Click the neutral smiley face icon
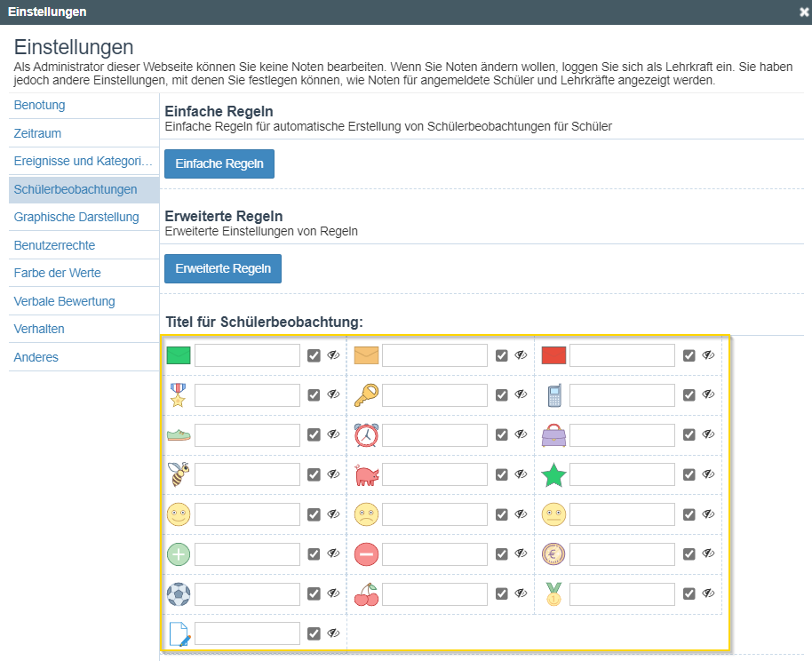 point(553,514)
